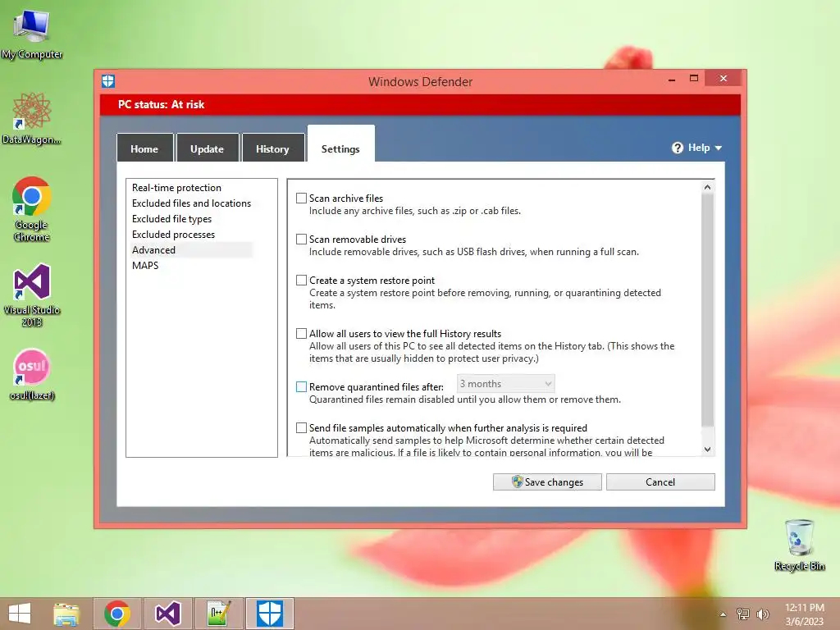Screen dimensions: 840x630
Task: Switch to the Home tab
Action: pos(144,148)
